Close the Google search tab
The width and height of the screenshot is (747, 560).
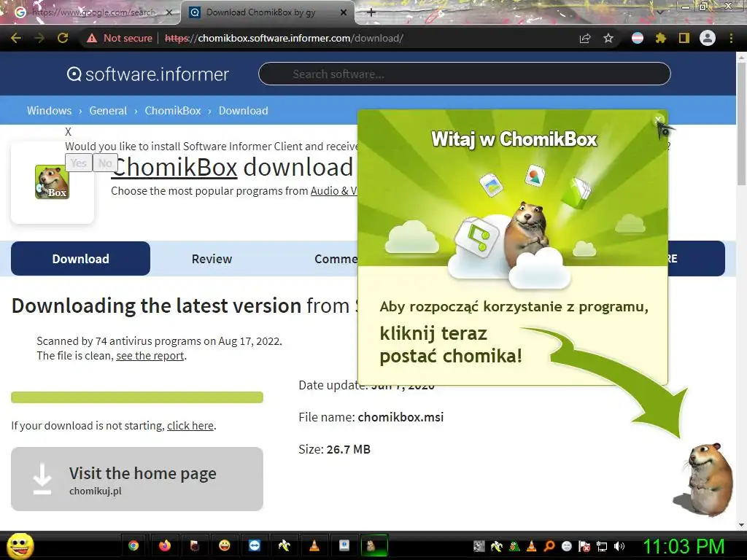(x=169, y=12)
